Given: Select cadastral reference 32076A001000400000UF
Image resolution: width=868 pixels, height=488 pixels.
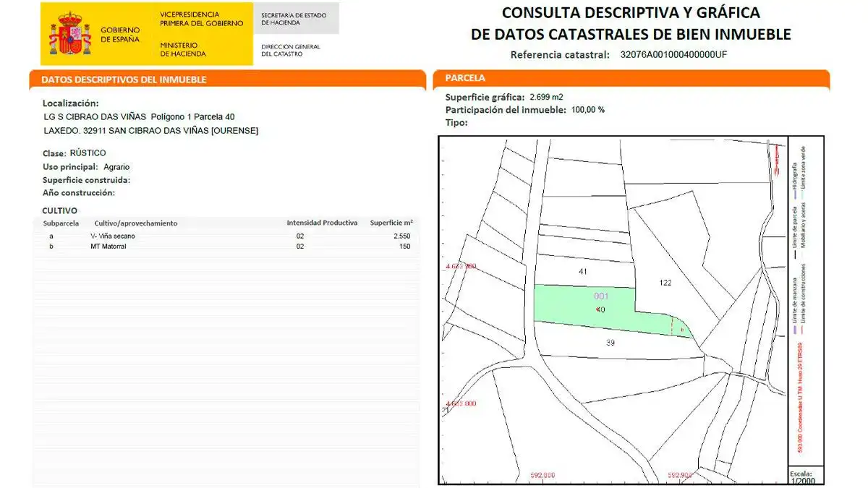Looking at the screenshot, I should [673, 54].
